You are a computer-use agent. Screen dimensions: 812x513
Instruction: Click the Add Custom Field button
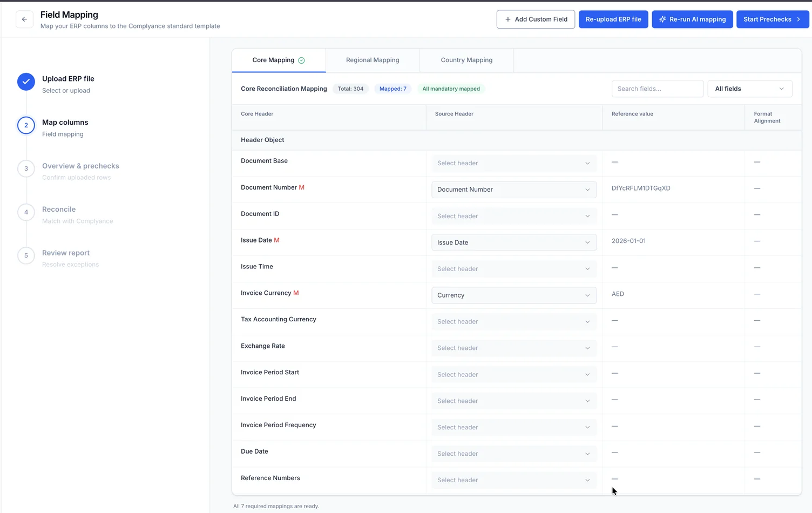536,19
